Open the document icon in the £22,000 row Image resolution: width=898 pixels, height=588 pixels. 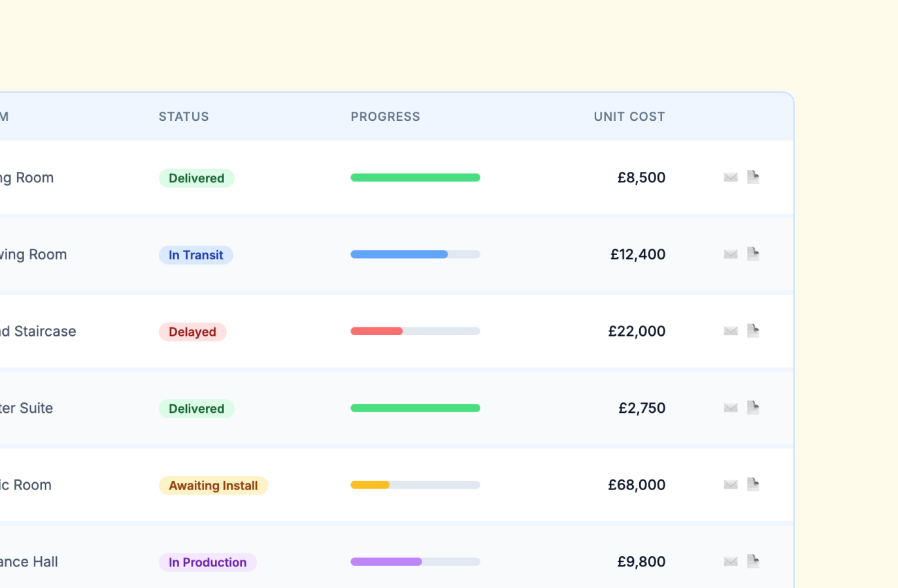[753, 331]
